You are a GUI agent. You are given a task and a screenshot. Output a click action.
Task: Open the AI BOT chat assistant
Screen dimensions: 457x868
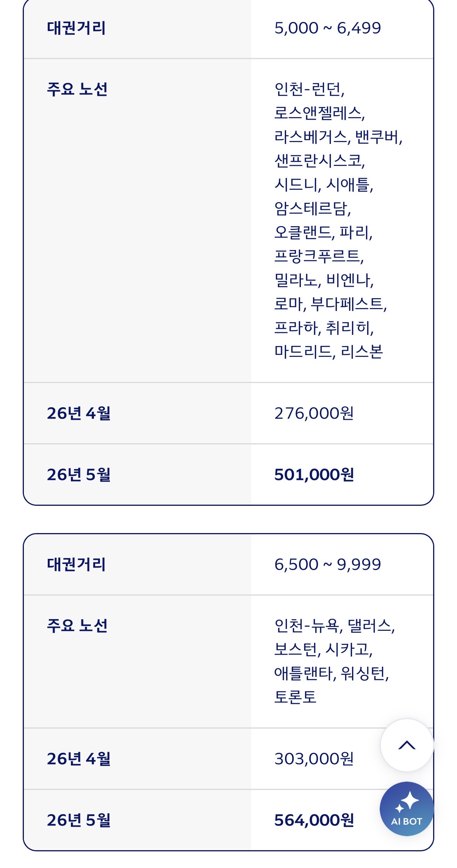pos(407,809)
